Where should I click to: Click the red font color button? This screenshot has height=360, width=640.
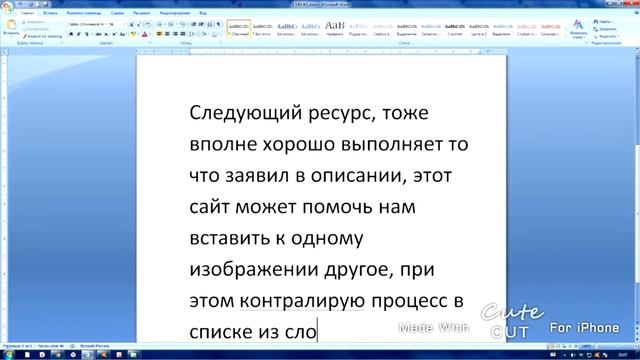(x=145, y=34)
